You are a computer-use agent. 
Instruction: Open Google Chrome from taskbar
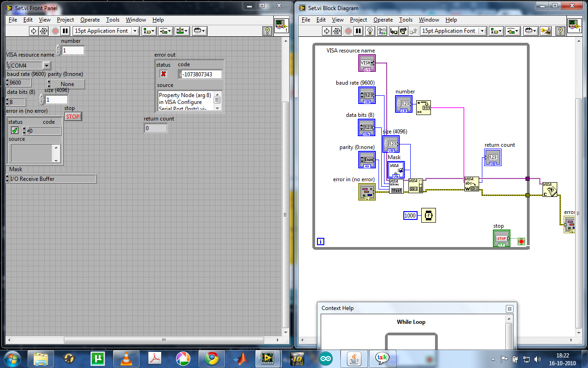[x=212, y=358]
